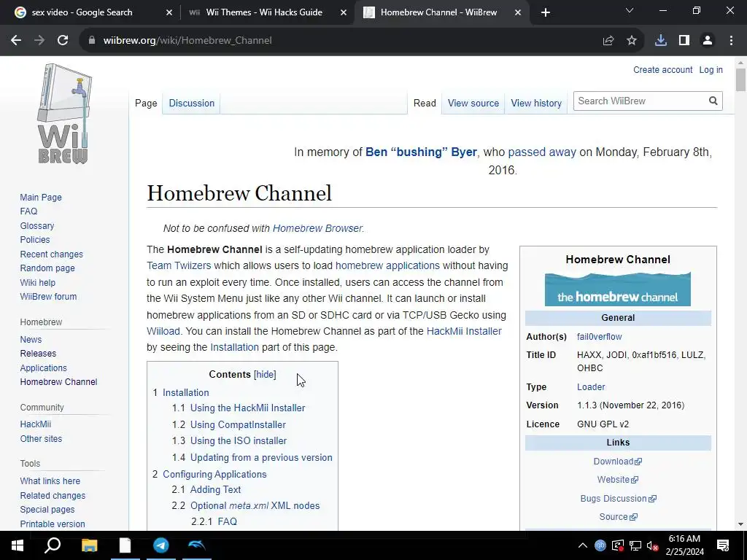Image resolution: width=747 pixels, height=560 pixels.
Task: Open Telegram from the taskbar
Action: point(161,545)
